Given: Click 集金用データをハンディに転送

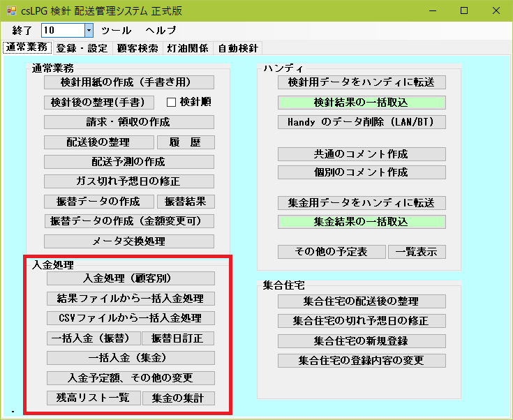Looking at the screenshot, I should tap(362, 203).
